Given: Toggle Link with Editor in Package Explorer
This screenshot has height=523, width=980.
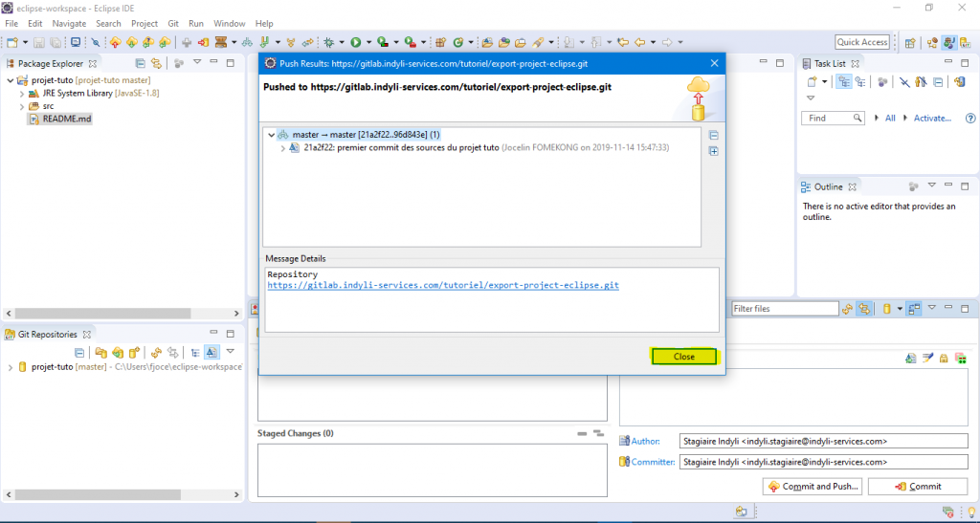Looking at the screenshot, I should tap(157, 63).
